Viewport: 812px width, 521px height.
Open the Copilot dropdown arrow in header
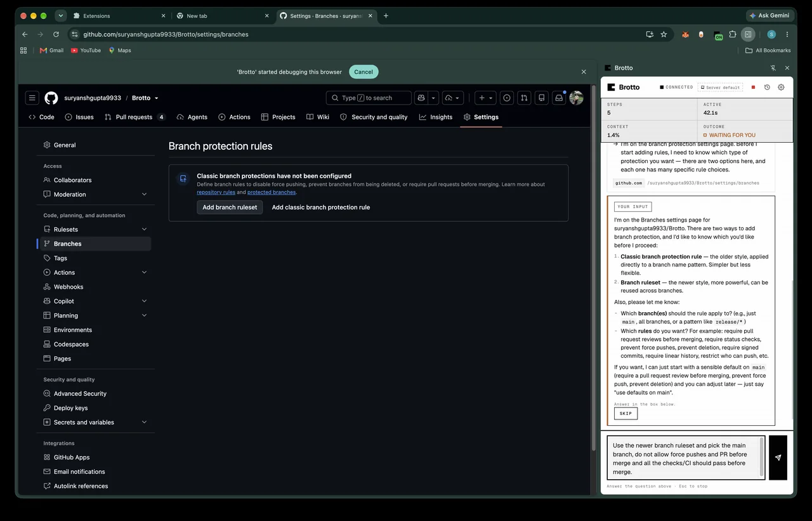[x=434, y=98]
